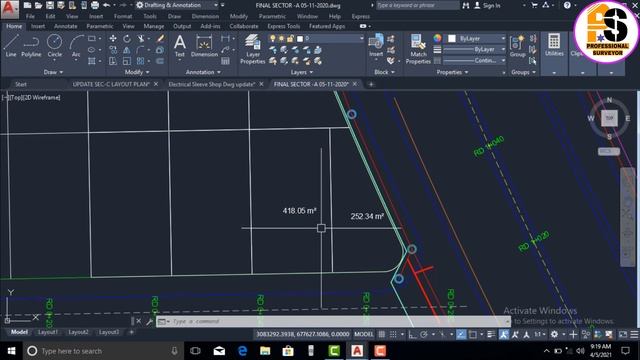Viewport: 640px width, 360px height.
Task: Switch to UPDATE SEC-C LAYOUT PLAN drawing tab
Action: click(x=111, y=84)
